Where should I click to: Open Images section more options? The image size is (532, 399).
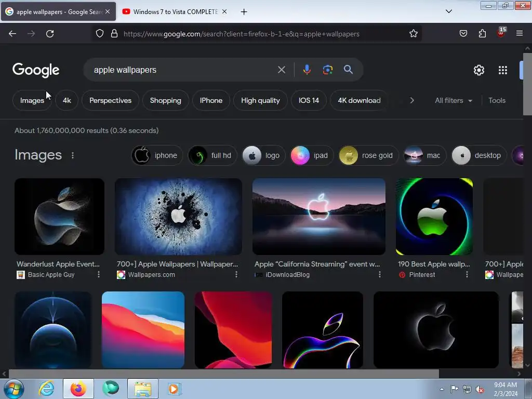pos(73,155)
